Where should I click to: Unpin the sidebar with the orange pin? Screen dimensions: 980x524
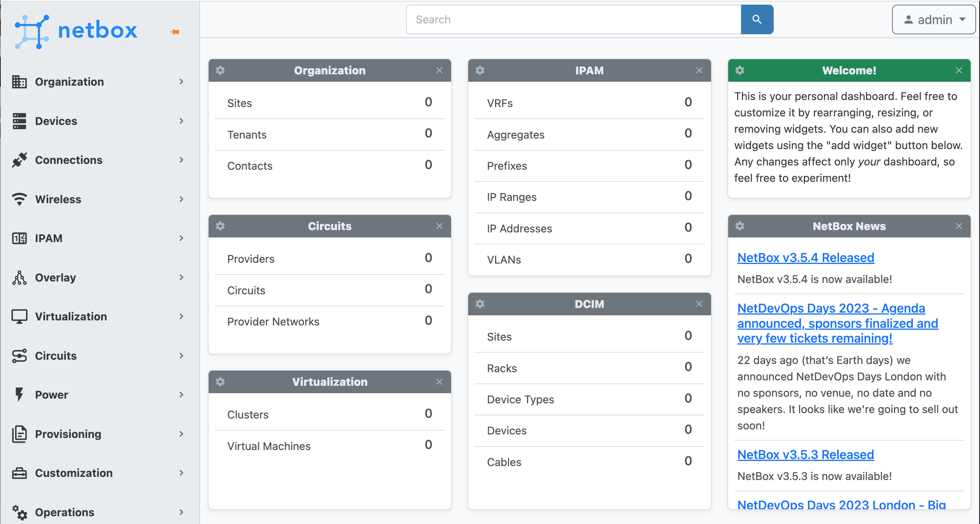tap(175, 32)
